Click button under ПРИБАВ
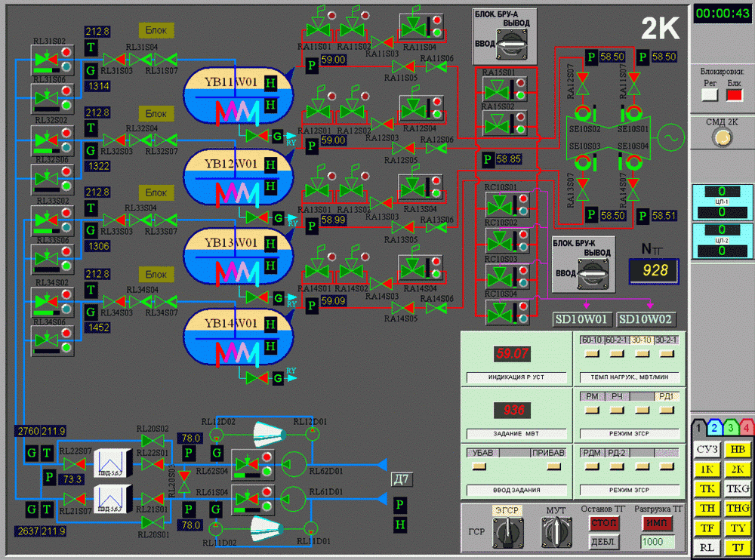Screen dimensions: 755x560 tap(553, 466)
